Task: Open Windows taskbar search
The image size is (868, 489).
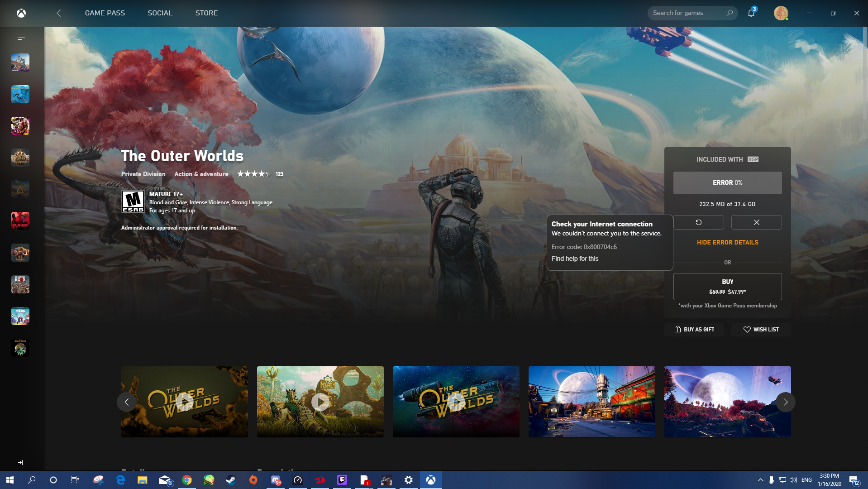Action: click(x=32, y=480)
